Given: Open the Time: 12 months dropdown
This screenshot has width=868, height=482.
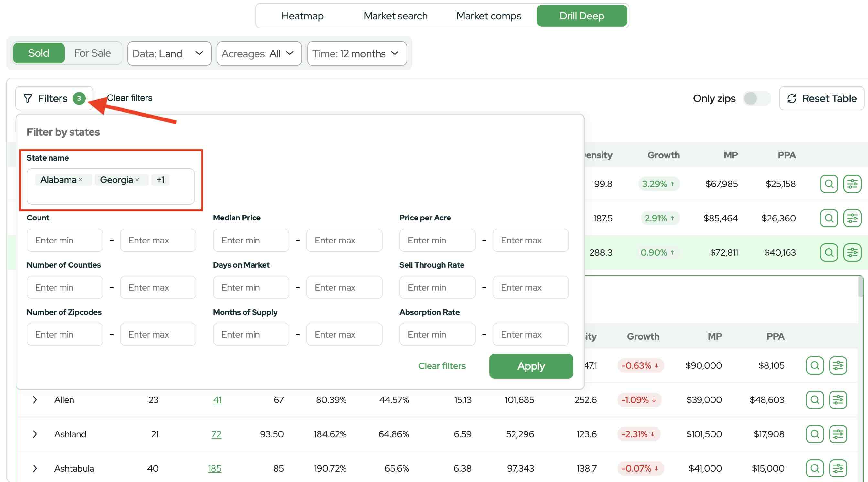Looking at the screenshot, I should (356, 54).
